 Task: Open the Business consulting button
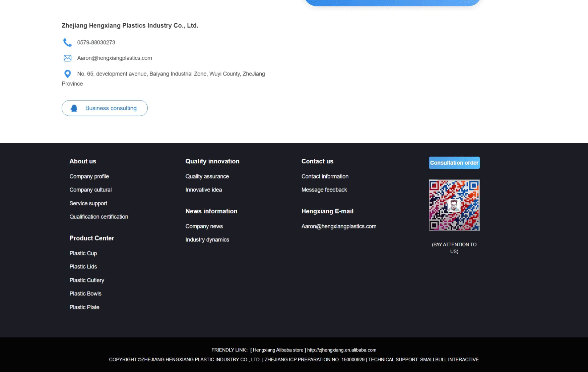pyautogui.click(x=105, y=108)
